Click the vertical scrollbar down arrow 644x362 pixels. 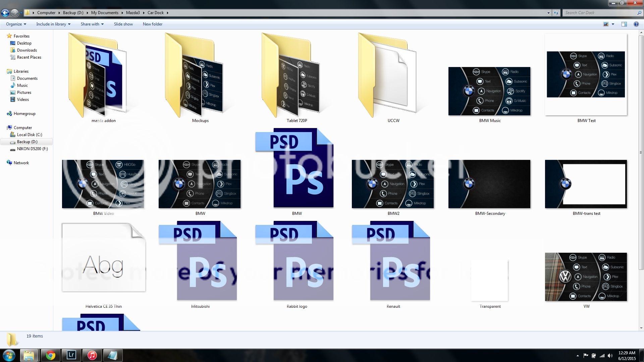[x=641, y=328]
